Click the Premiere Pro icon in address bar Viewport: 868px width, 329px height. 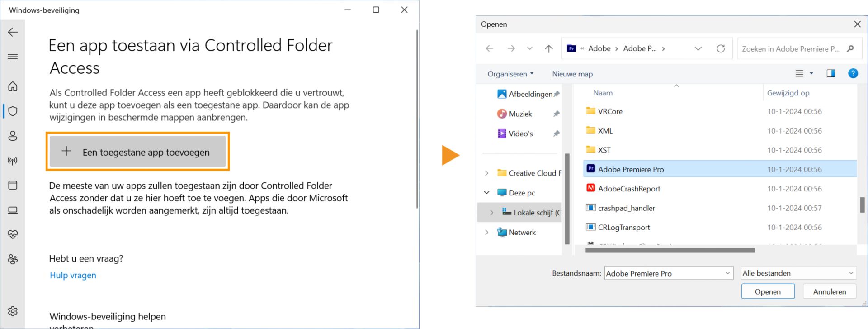(571, 48)
